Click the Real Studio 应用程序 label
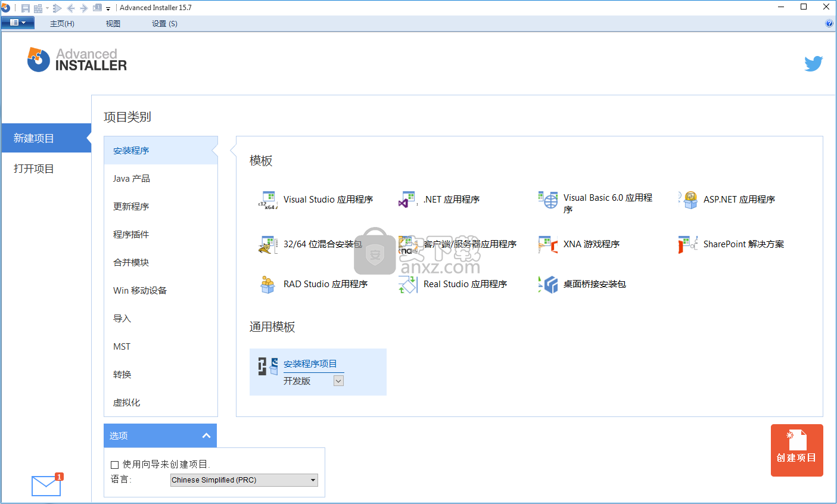Image resolution: width=837 pixels, height=504 pixels. (465, 284)
